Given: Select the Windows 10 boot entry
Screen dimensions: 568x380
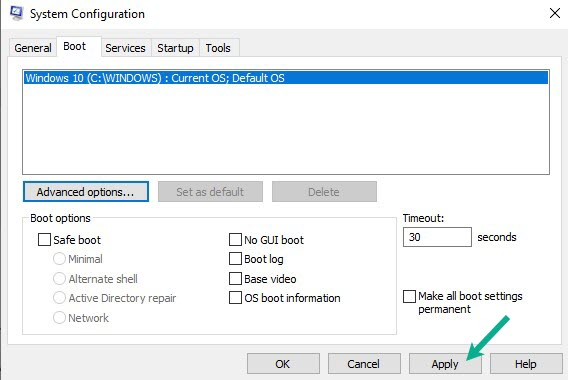Looking at the screenshot, I should [x=286, y=78].
